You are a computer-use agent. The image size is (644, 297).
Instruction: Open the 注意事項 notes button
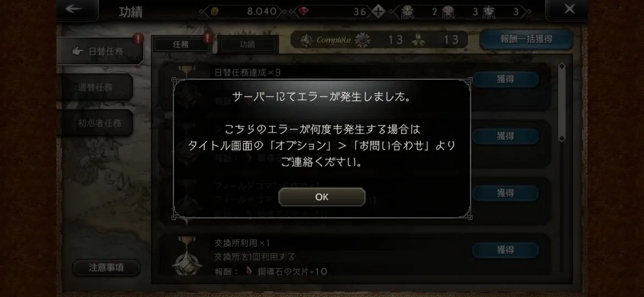pyautogui.click(x=106, y=268)
